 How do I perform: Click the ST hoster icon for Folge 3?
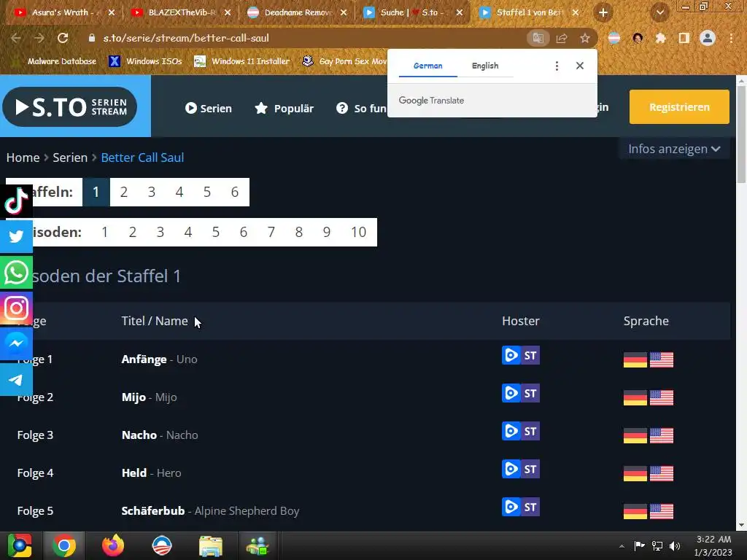pos(530,431)
